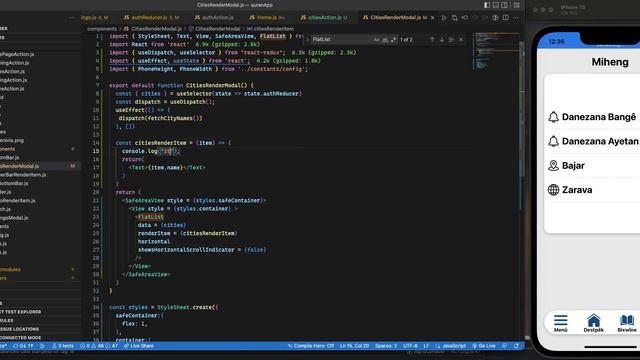640x360 pixels.
Task: Click 'Ln 15, Col 20' in status bar
Action: 354,346
